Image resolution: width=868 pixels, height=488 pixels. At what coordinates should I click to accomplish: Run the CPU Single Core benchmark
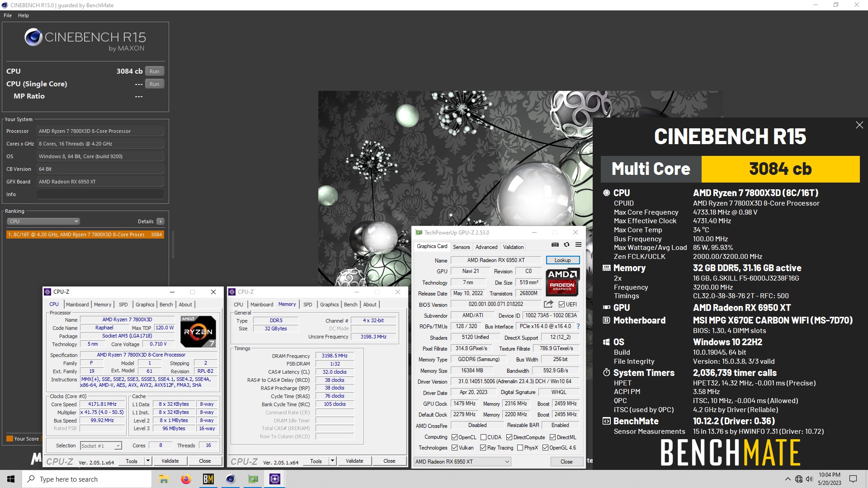click(155, 84)
